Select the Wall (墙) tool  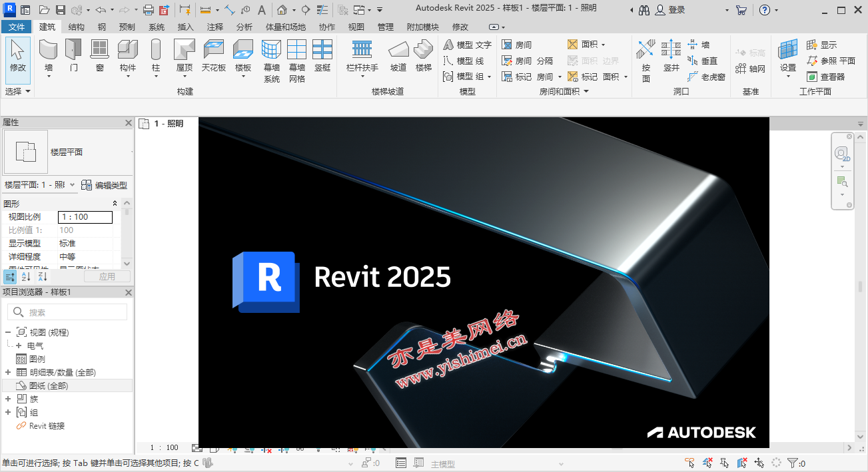click(49, 56)
